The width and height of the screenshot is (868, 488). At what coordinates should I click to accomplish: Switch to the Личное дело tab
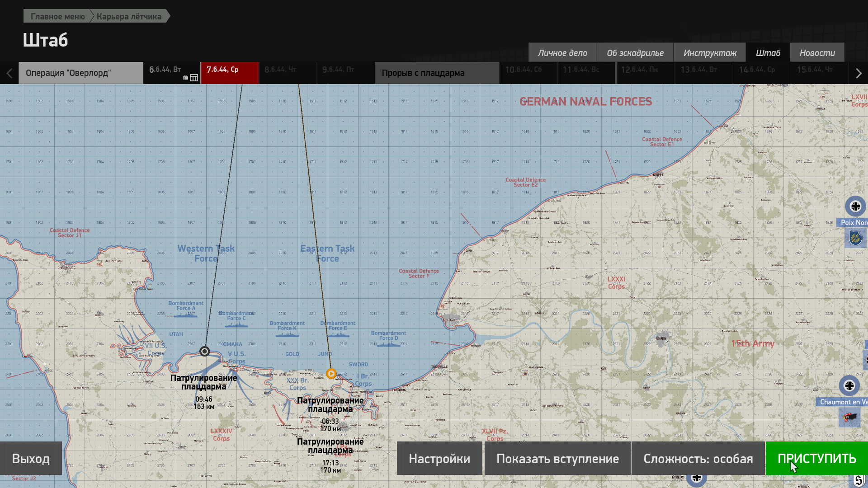click(x=562, y=53)
